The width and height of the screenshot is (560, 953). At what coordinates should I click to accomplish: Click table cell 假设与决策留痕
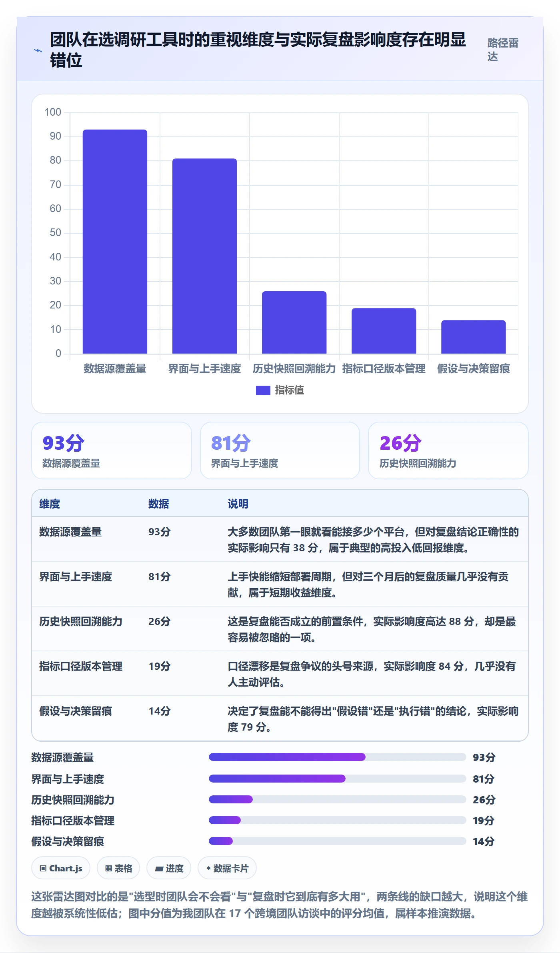click(76, 711)
